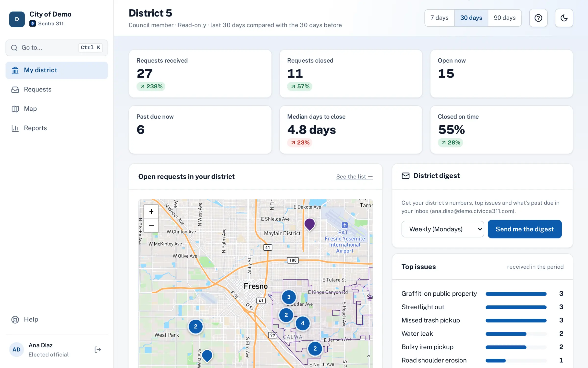Open the Requests page
The height and width of the screenshot is (368, 588).
pyautogui.click(x=57, y=90)
